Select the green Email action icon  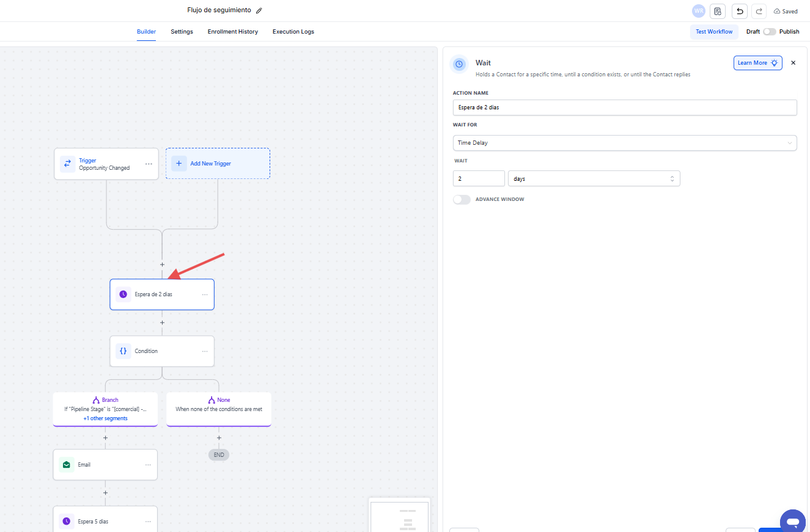point(67,465)
